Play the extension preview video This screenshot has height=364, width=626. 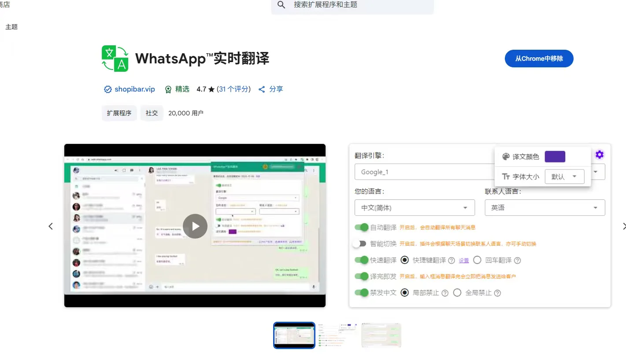tap(195, 226)
